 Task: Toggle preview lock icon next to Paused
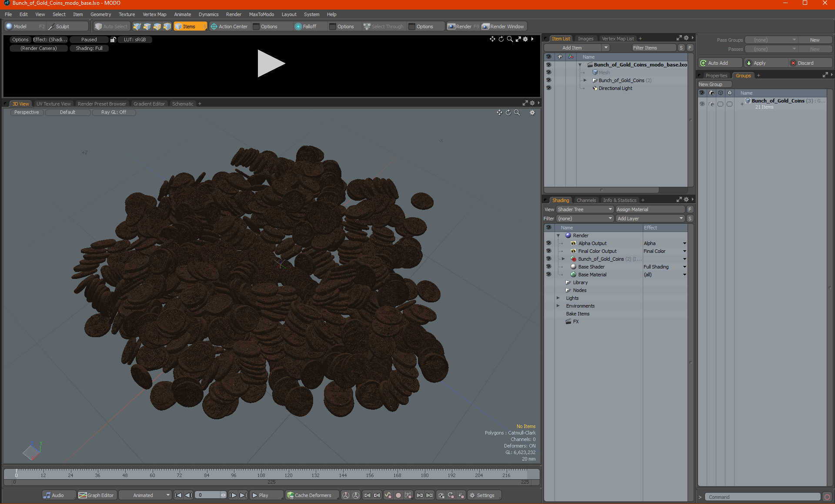(x=113, y=40)
